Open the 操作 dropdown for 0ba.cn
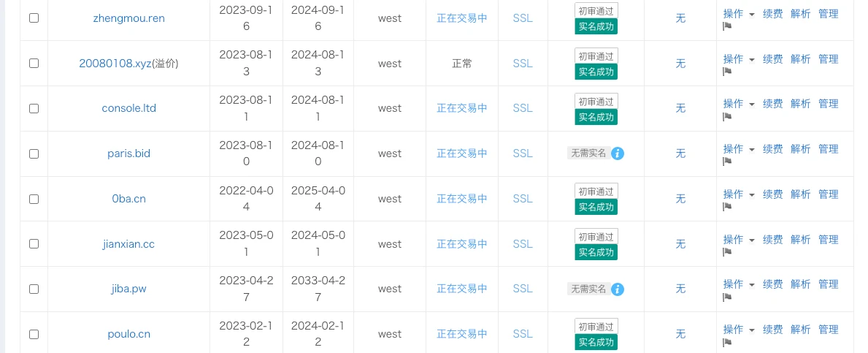The height and width of the screenshot is (353, 868). coord(739,194)
